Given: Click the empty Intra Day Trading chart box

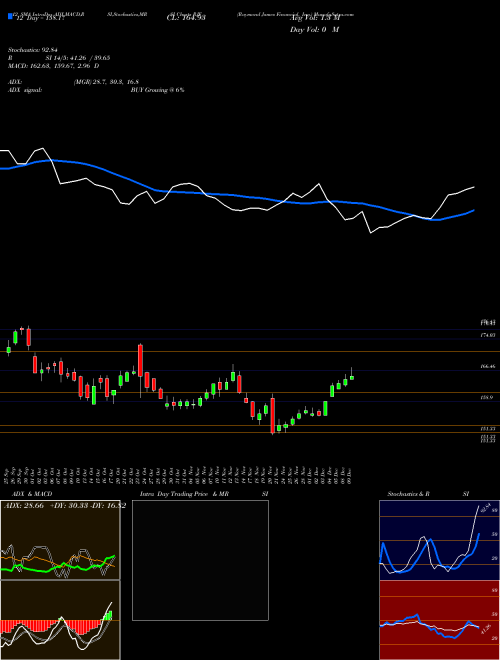Looking at the screenshot, I should (x=200, y=560).
